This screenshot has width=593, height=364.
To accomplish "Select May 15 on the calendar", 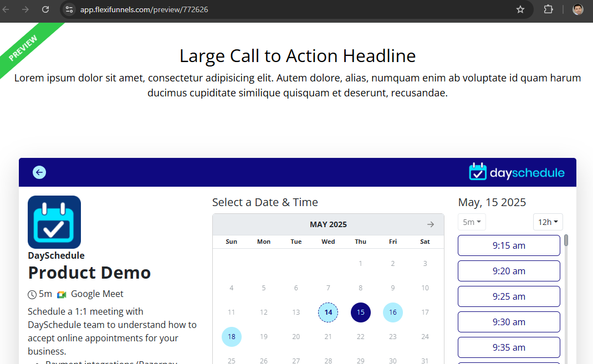I will coord(360,312).
